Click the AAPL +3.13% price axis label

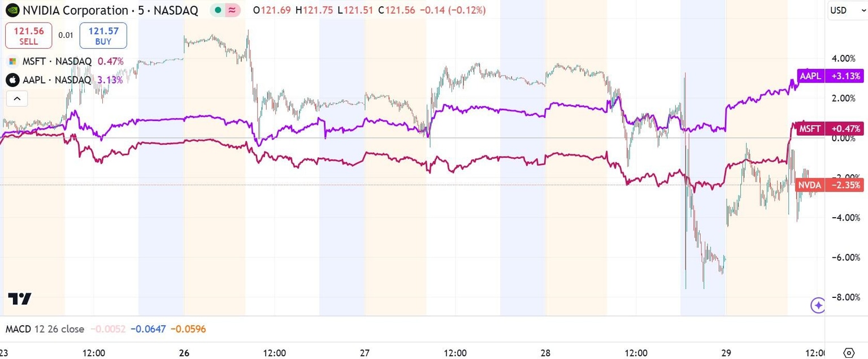click(830, 76)
